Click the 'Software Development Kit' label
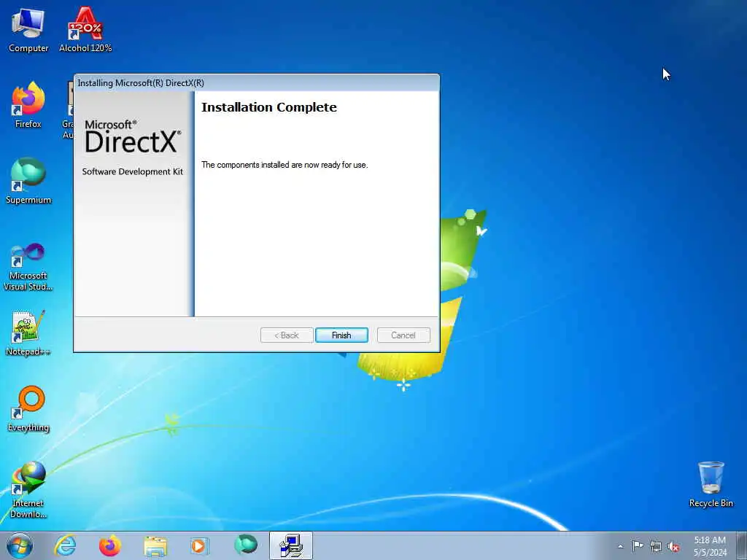This screenshot has height=560, width=747. pos(133,171)
